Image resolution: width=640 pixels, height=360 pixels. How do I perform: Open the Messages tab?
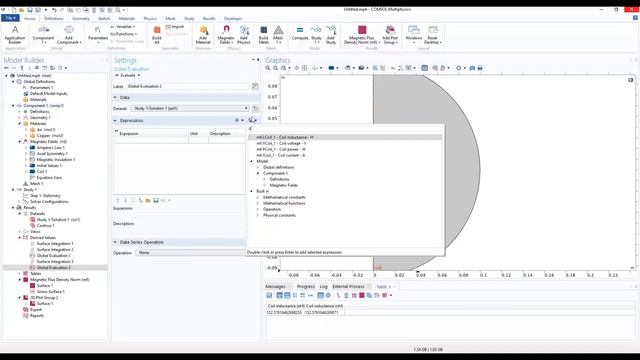(x=276, y=287)
